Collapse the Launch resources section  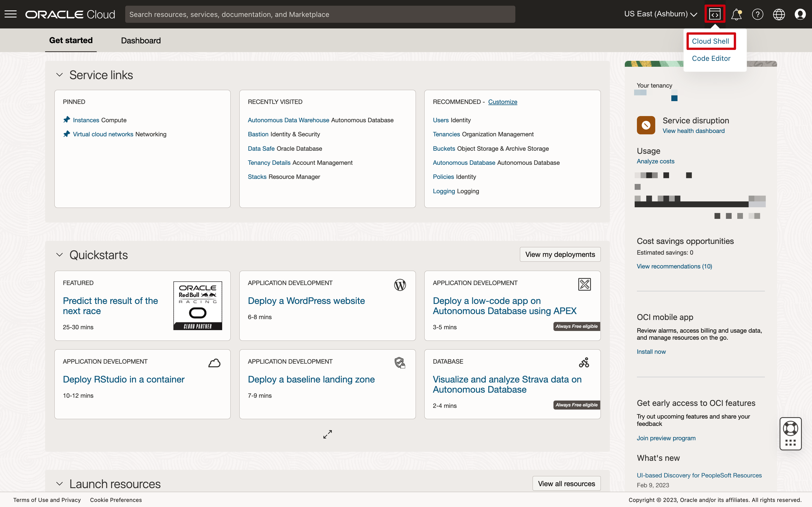tap(59, 484)
